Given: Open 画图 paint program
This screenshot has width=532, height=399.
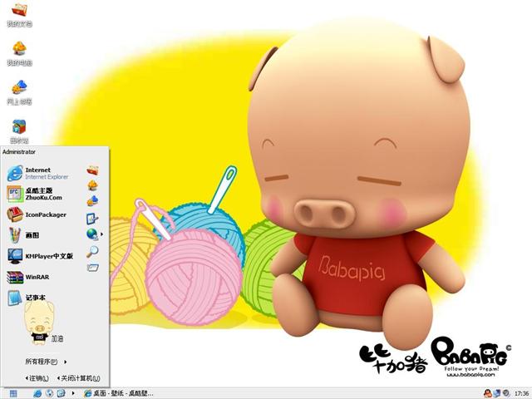Looking at the screenshot, I should pos(23,235).
